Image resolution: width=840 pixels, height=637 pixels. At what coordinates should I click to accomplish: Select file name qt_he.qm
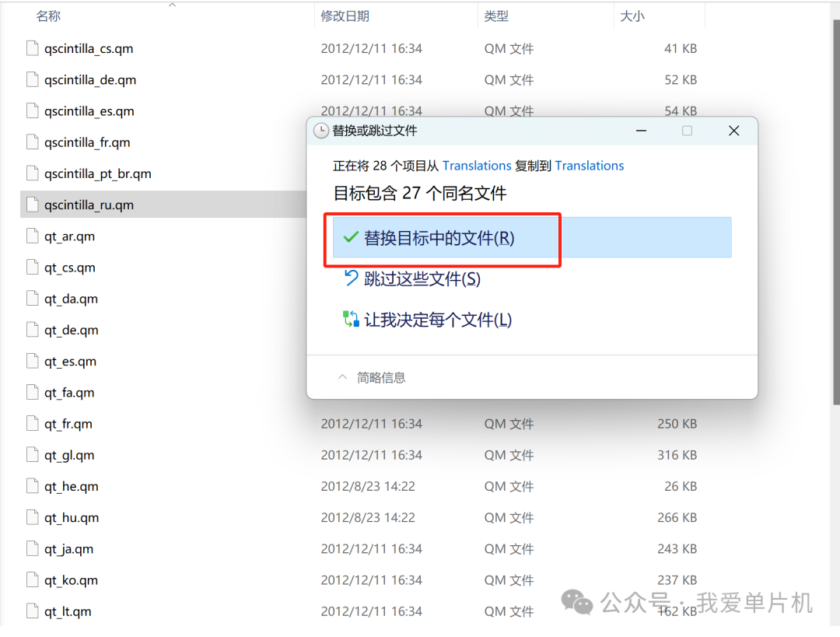(72, 486)
